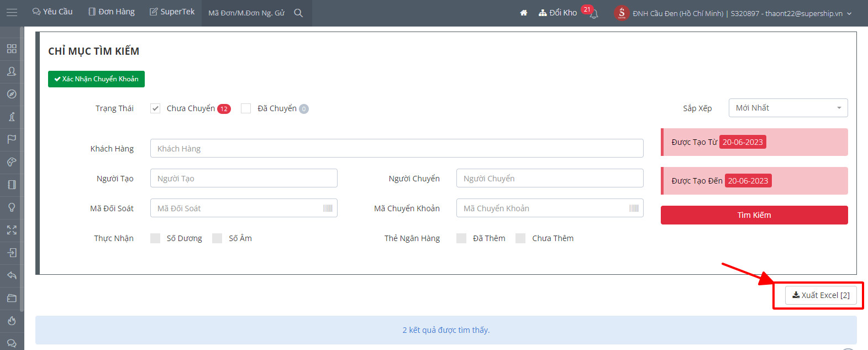The height and width of the screenshot is (350, 868).
Task: Click the '2 kết quả được tìm thấy.' message
Action: tap(446, 330)
